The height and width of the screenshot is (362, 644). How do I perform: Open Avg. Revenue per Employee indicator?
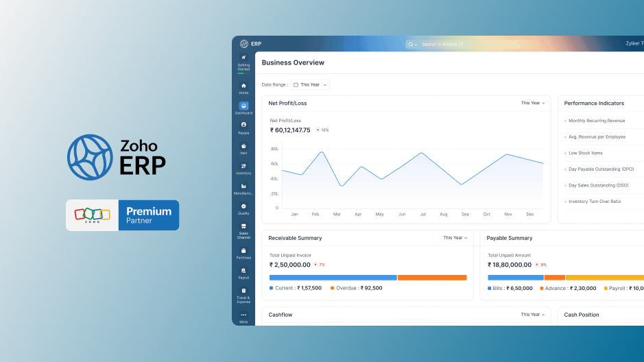pyautogui.click(x=597, y=136)
